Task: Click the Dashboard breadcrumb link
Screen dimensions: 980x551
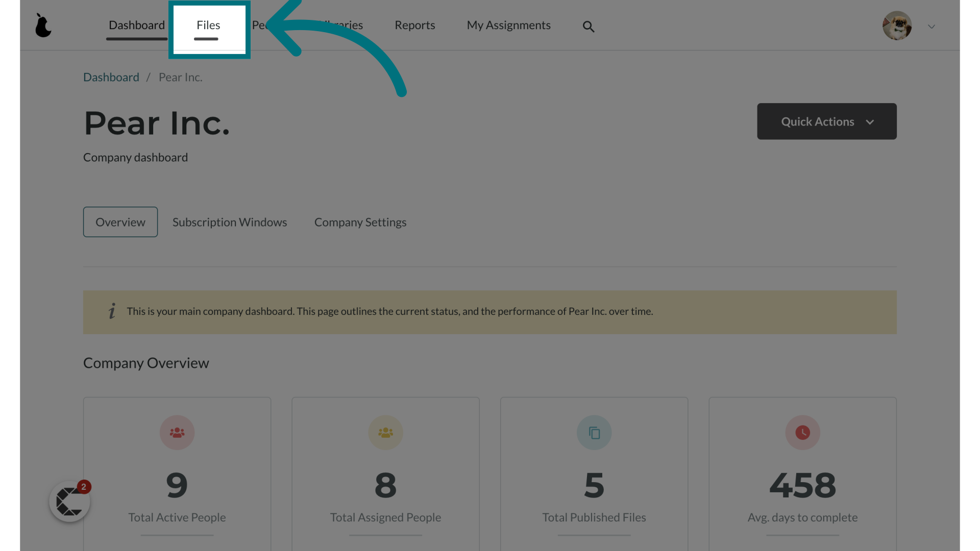Action: pyautogui.click(x=111, y=77)
